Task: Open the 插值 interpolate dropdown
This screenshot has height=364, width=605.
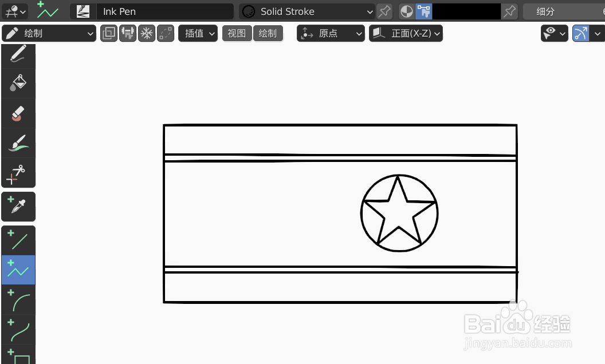Action: (x=198, y=34)
